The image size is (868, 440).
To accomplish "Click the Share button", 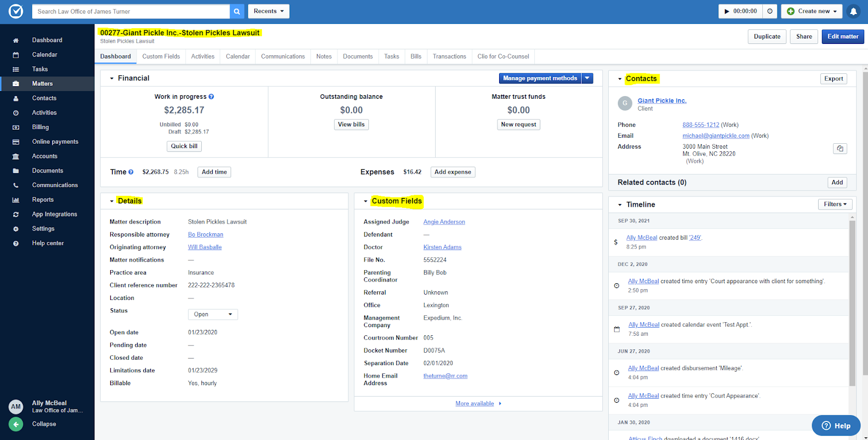I will coord(804,37).
